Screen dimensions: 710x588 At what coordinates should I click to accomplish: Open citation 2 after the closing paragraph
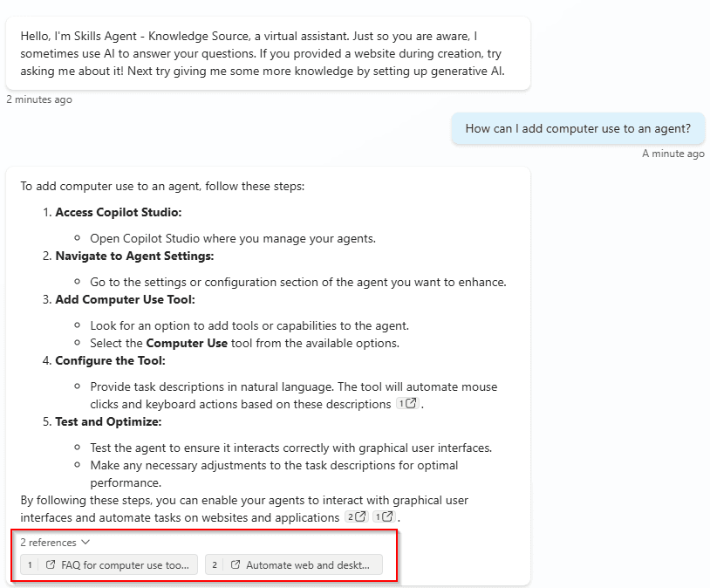click(x=356, y=517)
